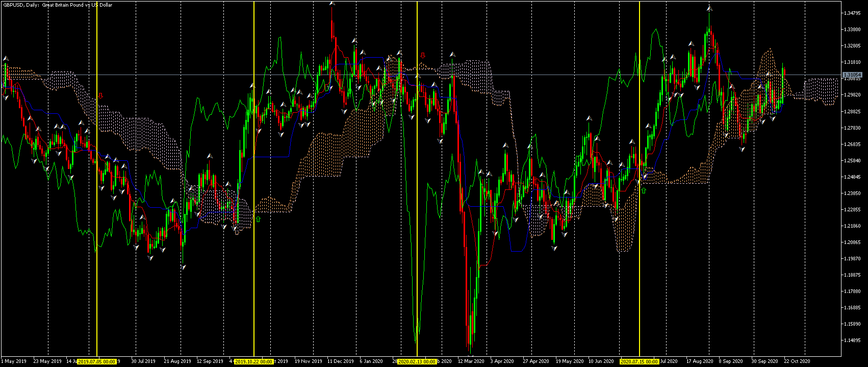Viewport: 868px width, 367px height.
Task: Click the 1.24845 price scale label
Action: coord(852,177)
